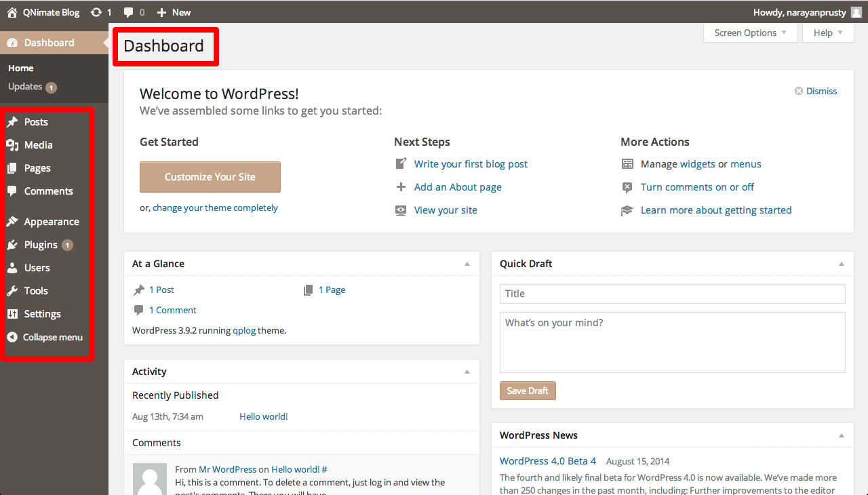Click the icon beside Turn comments on or off

tap(627, 187)
